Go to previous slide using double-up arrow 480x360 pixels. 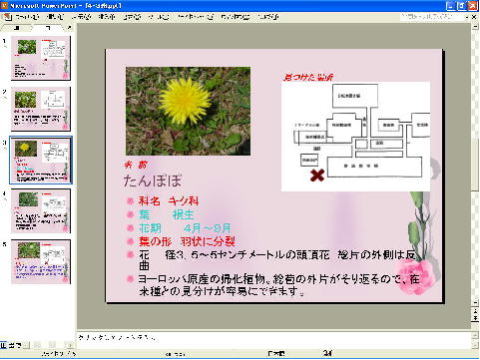(475, 311)
